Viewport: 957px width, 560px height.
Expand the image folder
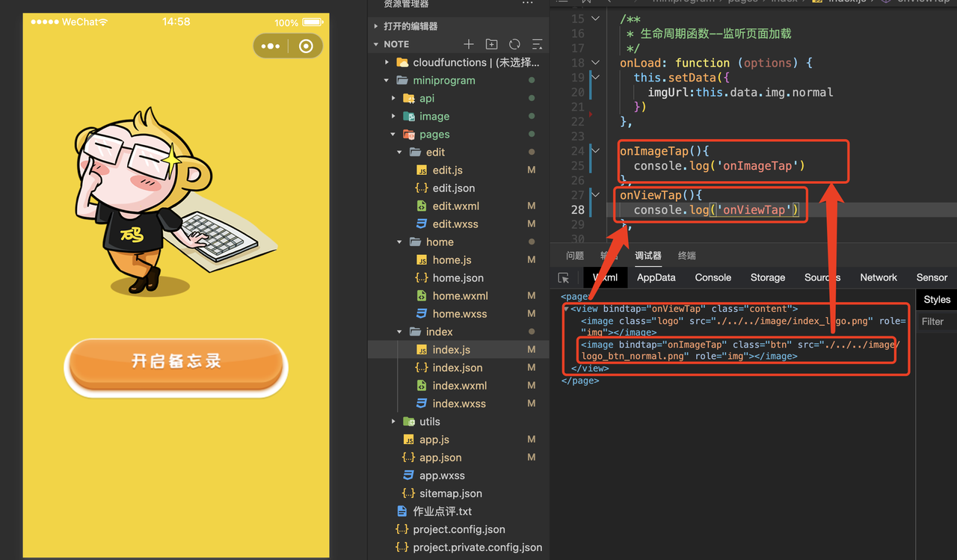click(x=394, y=117)
